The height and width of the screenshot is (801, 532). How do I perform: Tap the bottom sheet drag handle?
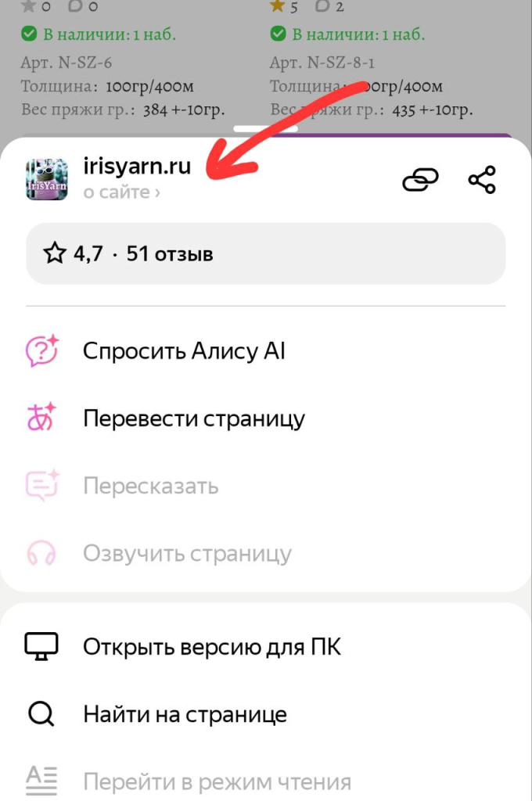[x=266, y=129]
